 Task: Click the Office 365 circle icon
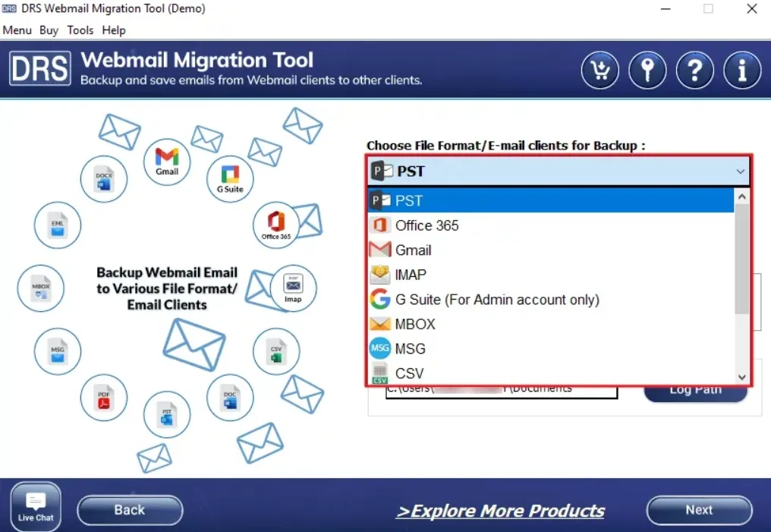276,225
